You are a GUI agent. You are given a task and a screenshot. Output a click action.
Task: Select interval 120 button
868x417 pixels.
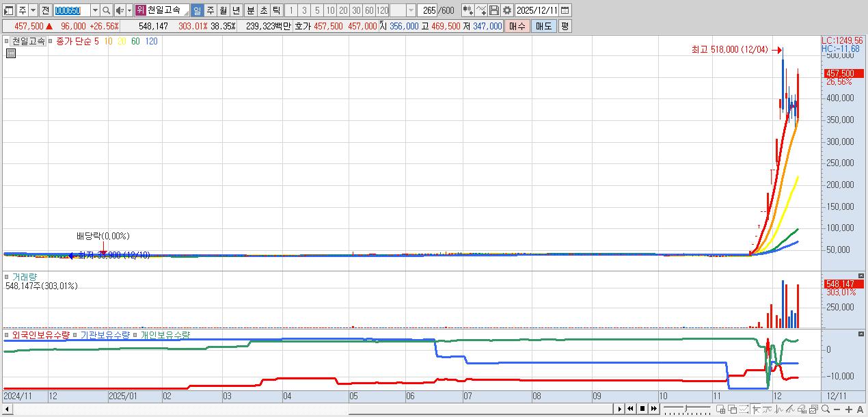click(x=382, y=10)
